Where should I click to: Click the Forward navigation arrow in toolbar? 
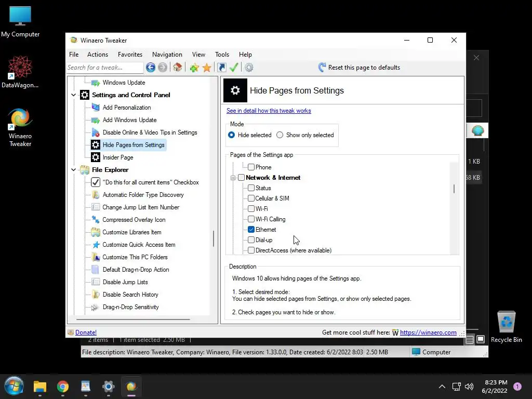pos(163,68)
